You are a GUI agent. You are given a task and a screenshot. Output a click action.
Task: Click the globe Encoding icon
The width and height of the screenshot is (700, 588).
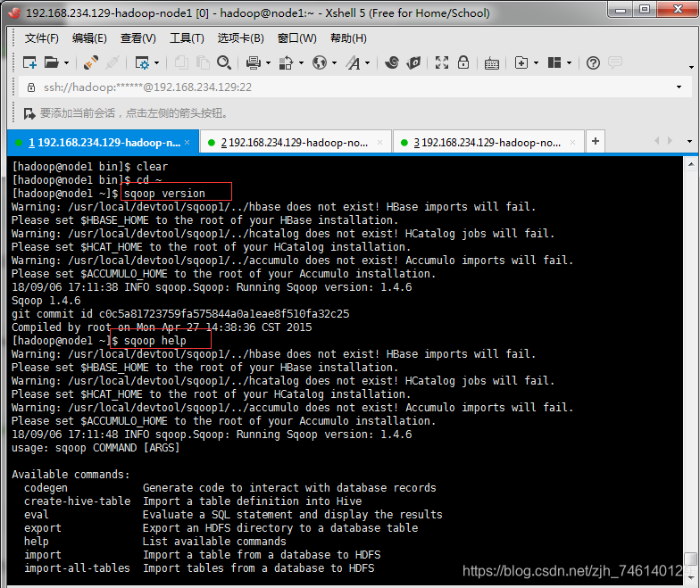[320, 62]
